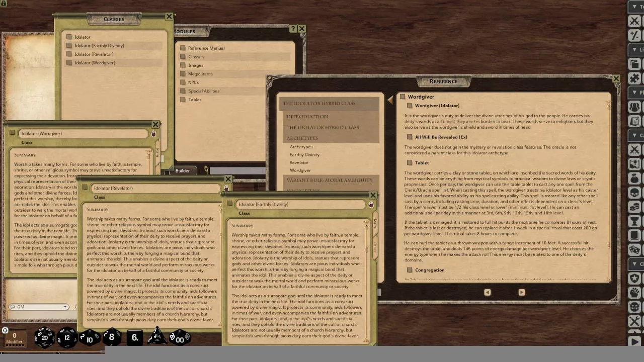Open Idolator (Revelator) in Classes list
Screen dimensions: 644x362
[x=94, y=54]
